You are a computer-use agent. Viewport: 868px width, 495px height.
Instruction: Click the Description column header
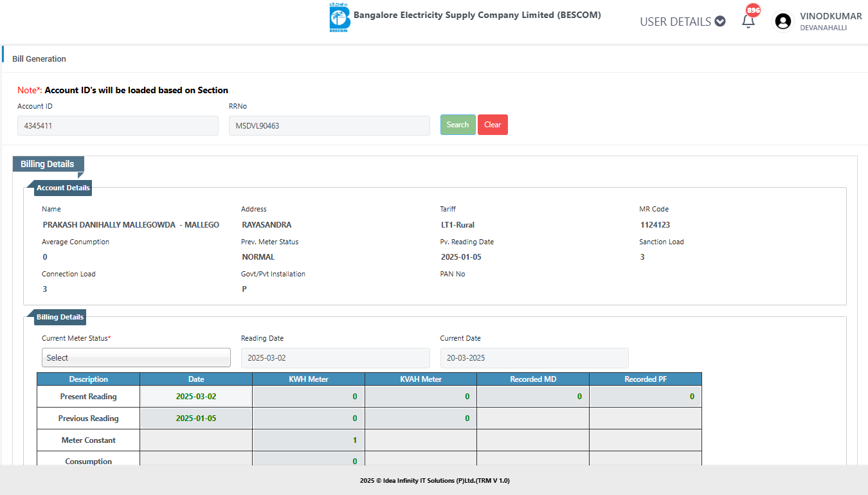[x=89, y=379]
